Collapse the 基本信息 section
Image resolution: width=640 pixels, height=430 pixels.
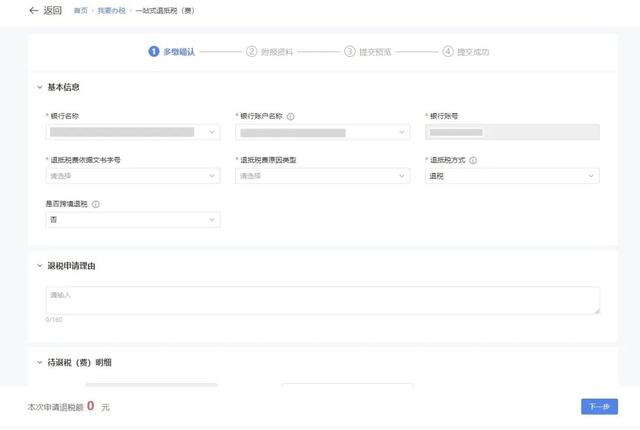pos(40,87)
